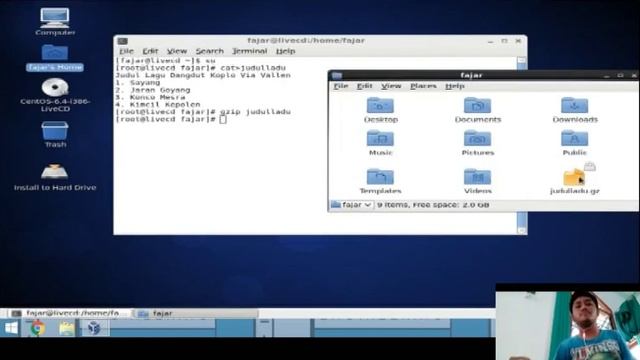
Task: Maximize the terminal window
Action: (504, 41)
